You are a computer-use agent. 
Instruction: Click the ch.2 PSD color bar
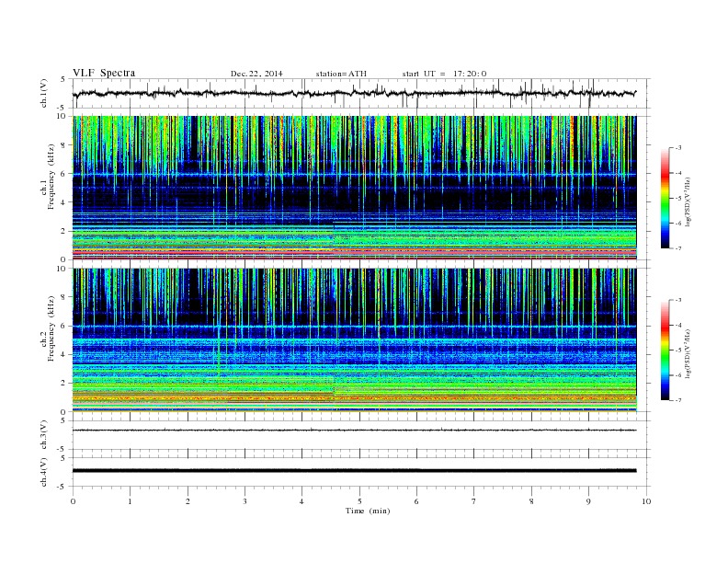(x=665, y=350)
